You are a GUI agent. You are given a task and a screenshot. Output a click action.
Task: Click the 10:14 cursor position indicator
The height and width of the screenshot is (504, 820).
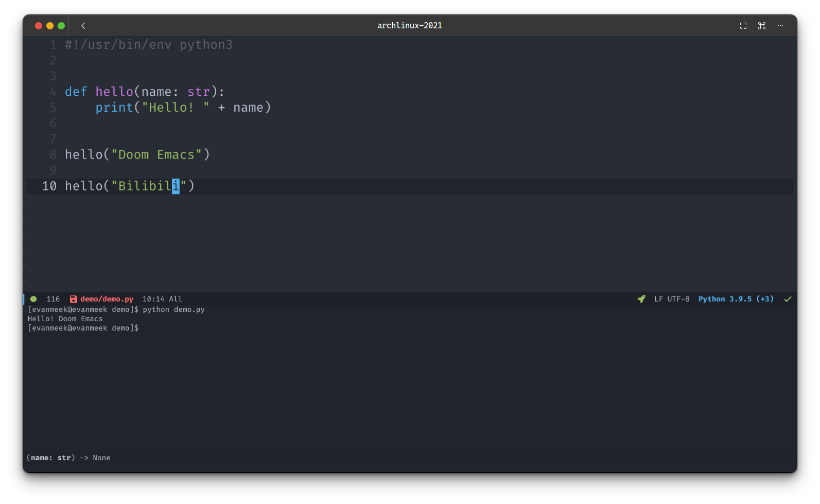(x=153, y=299)
